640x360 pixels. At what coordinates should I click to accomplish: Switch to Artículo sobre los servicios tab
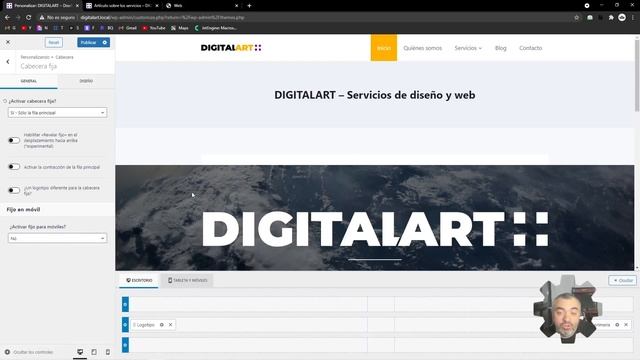coord(122,6)
